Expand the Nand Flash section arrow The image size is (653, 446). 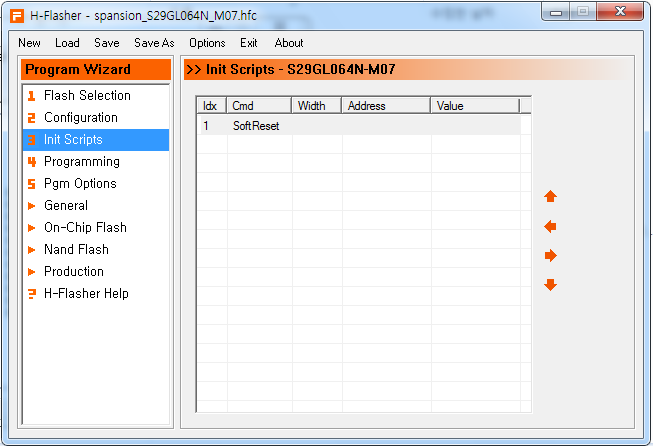31,250
